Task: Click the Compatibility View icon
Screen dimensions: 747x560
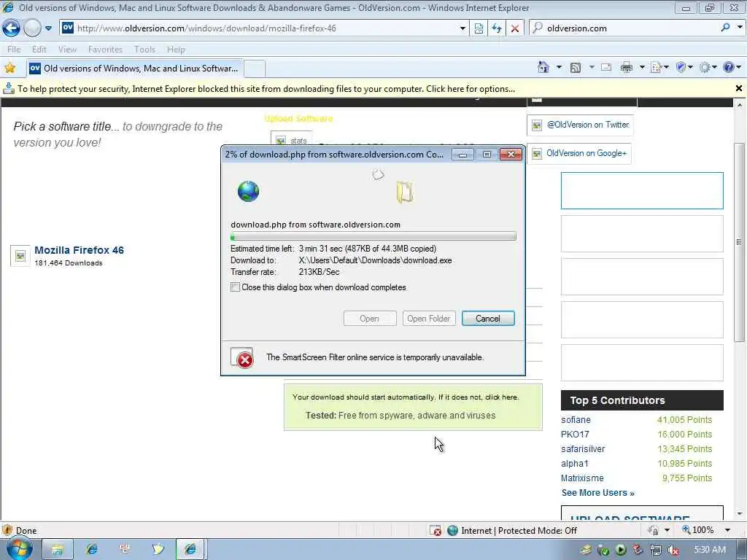Action: click(x=479, y=28)
